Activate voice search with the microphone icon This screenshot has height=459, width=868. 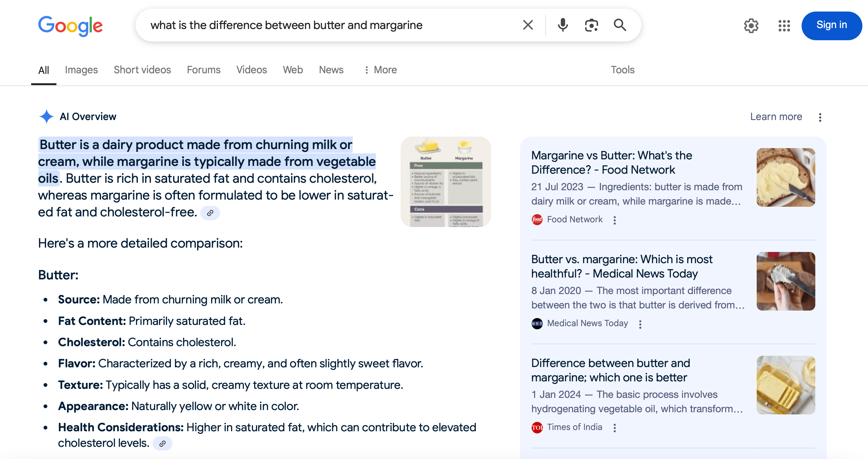click(562, 25)
